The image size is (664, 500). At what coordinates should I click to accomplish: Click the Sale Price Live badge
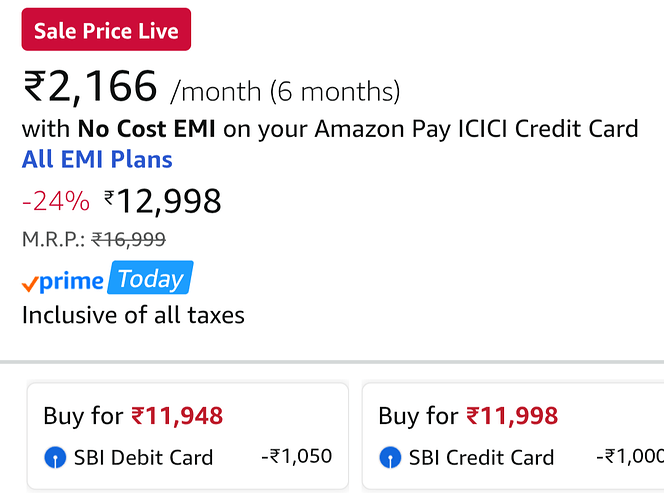(106, 30)
